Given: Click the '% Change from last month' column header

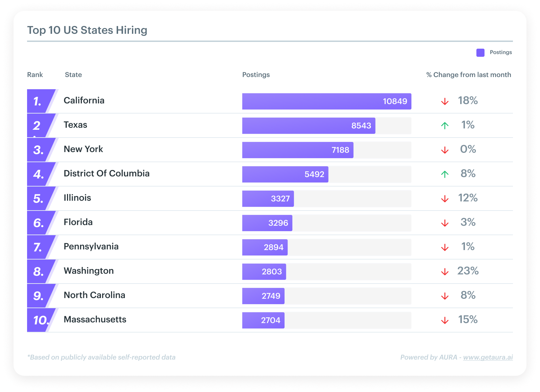Looking at the screenshot, I should tap(468, 75).
